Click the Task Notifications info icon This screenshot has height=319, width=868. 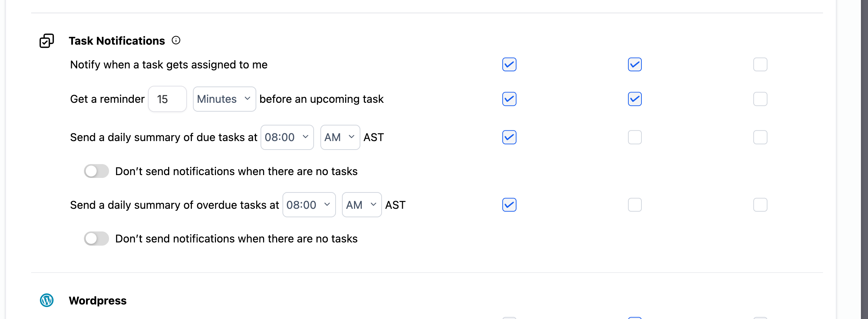coord(176,40)
